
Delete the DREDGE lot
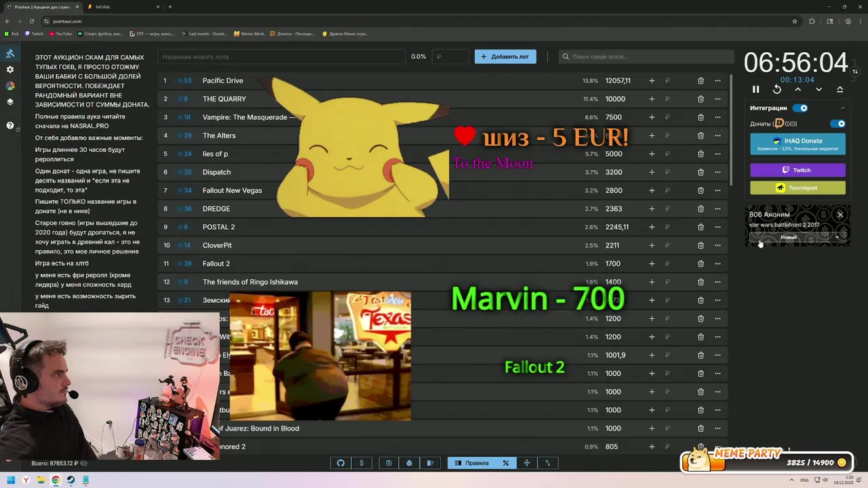click(701, 209)
